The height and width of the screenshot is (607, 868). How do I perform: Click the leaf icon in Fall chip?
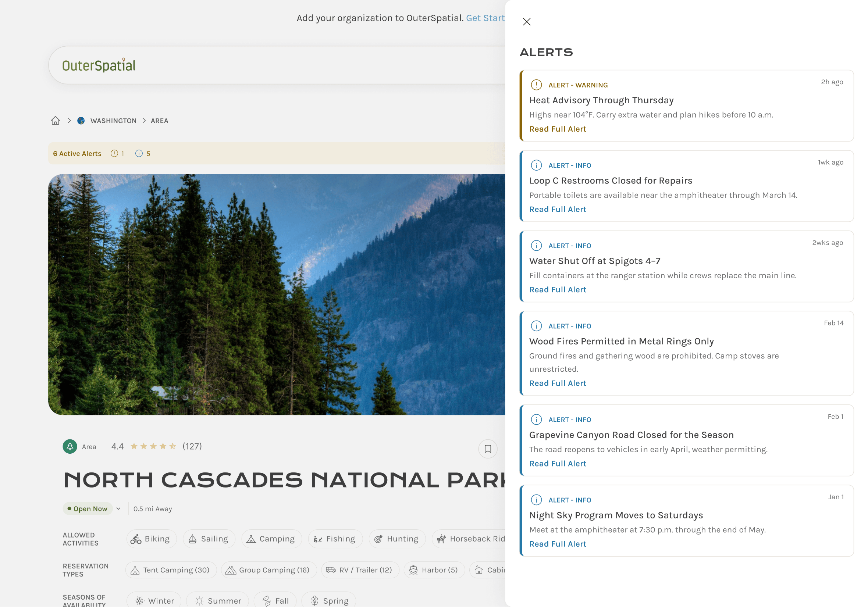267,601
